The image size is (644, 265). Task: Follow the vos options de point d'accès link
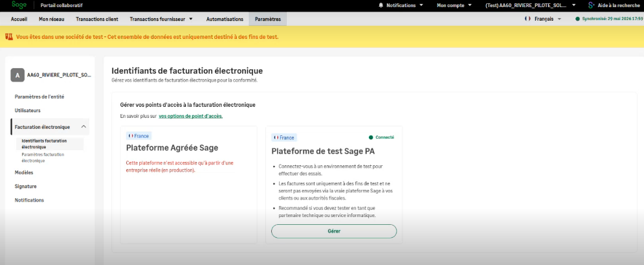click(190, 116)
